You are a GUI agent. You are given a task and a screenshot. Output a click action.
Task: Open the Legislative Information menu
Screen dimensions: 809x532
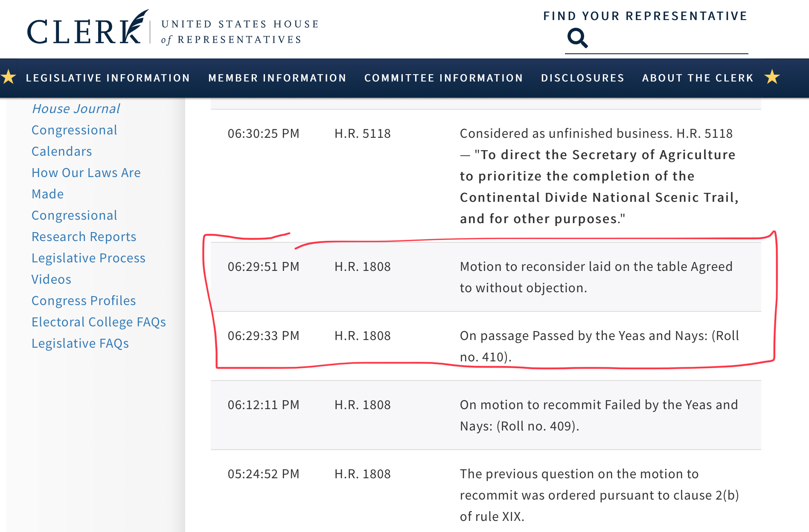[108, 78]
